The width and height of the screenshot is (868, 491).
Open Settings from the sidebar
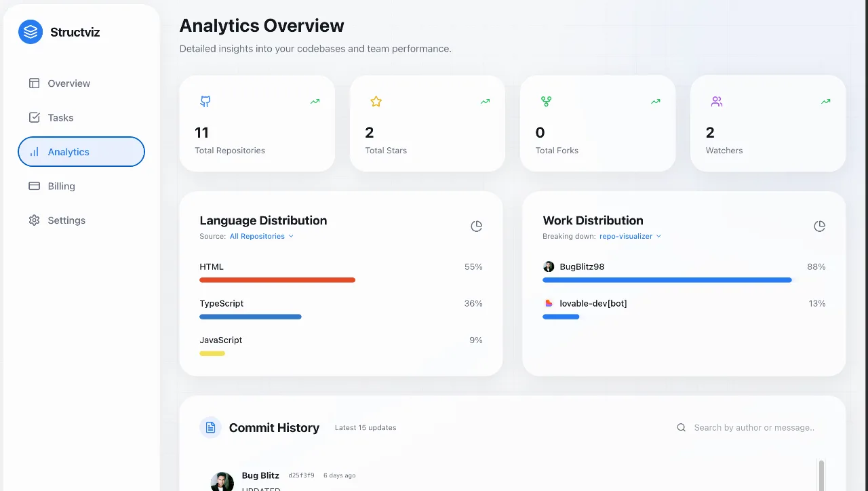(x=81, y=220)
